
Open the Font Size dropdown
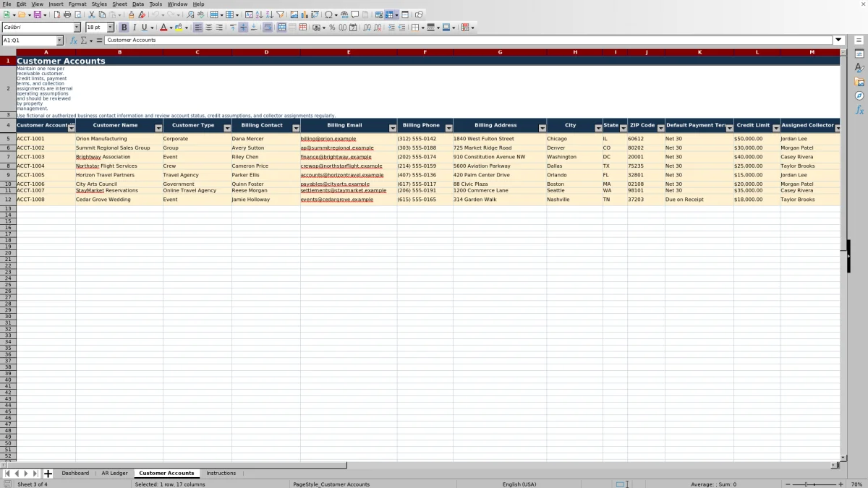(110, 27)
